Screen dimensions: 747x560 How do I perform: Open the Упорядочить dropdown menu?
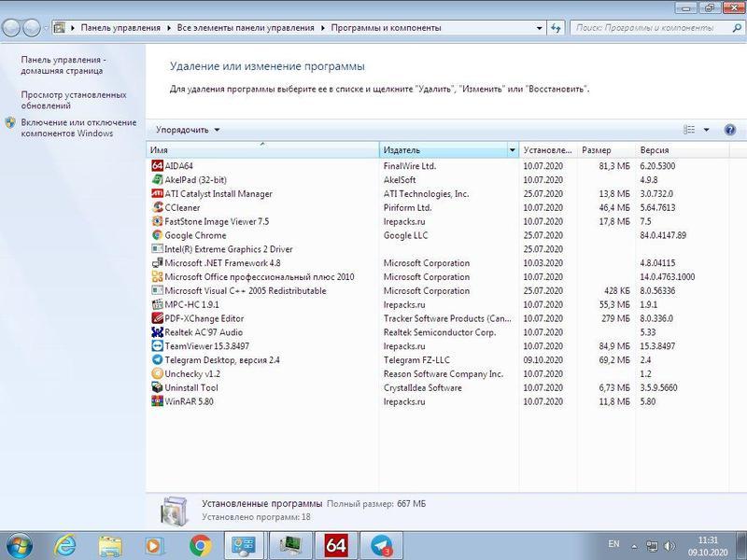[x=188, y=130]
